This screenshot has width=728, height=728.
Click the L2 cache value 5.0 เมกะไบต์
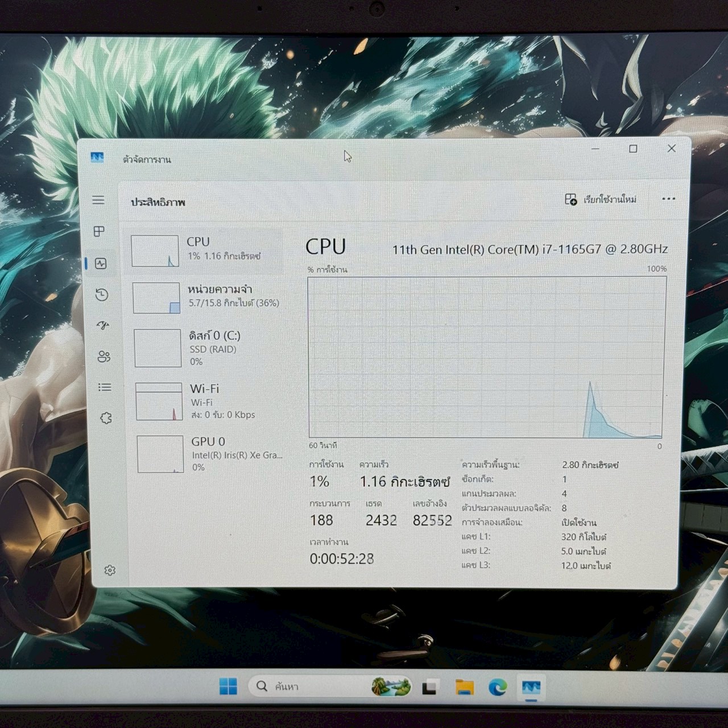584,551
